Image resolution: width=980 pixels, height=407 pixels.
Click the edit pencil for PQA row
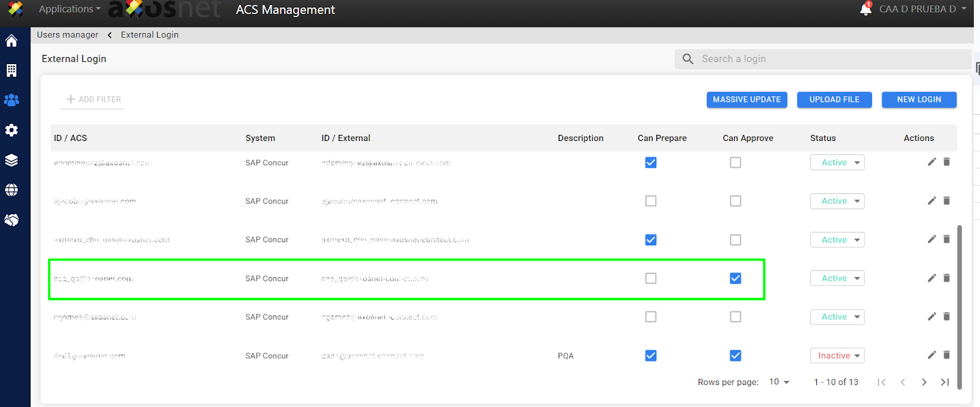[931, 355]
